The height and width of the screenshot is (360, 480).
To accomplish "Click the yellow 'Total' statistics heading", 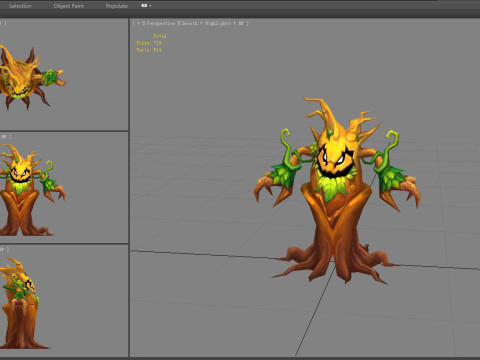I will pyautogui.click(x=160, y=36).
